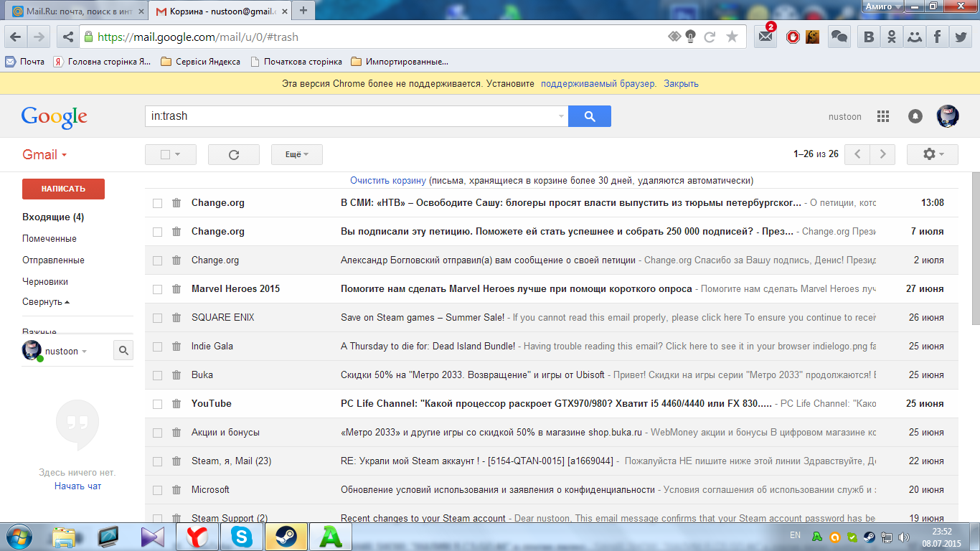Open the Ещё actions dropdown
The height and width of the screenshot is (551, 980).
(297, 154)
